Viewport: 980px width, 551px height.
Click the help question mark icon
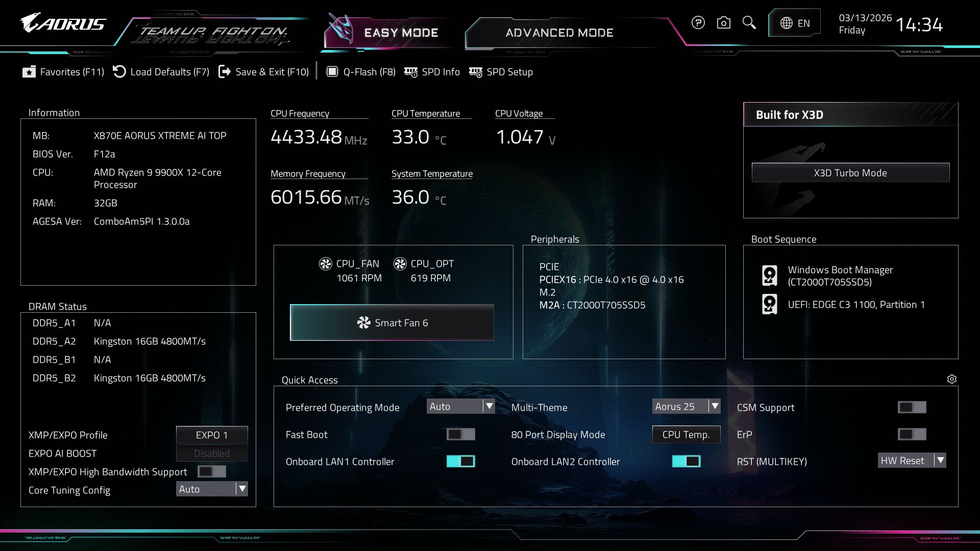click(698, 23)
